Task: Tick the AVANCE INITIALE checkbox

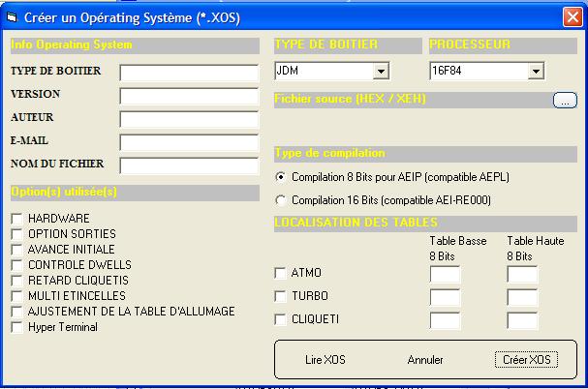Action: 16,250
